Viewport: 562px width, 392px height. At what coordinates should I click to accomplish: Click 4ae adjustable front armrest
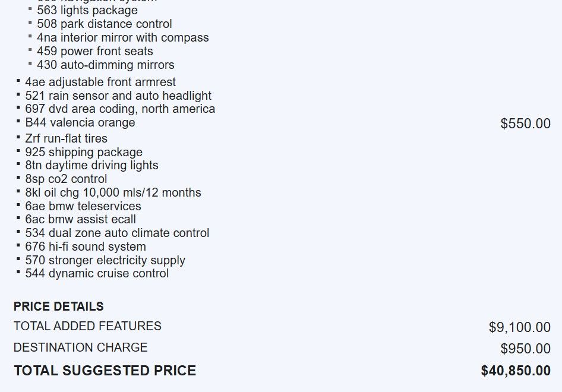pos(100,82)
